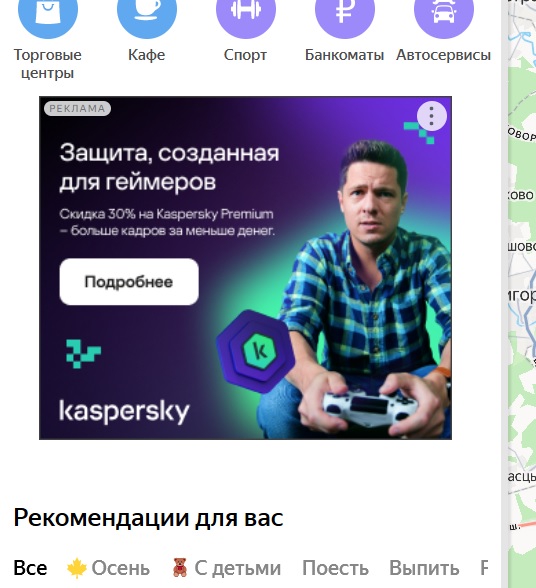Open the Выпить recommendations tab
Viewport: 536px width, 588px height.
[424, 568]
